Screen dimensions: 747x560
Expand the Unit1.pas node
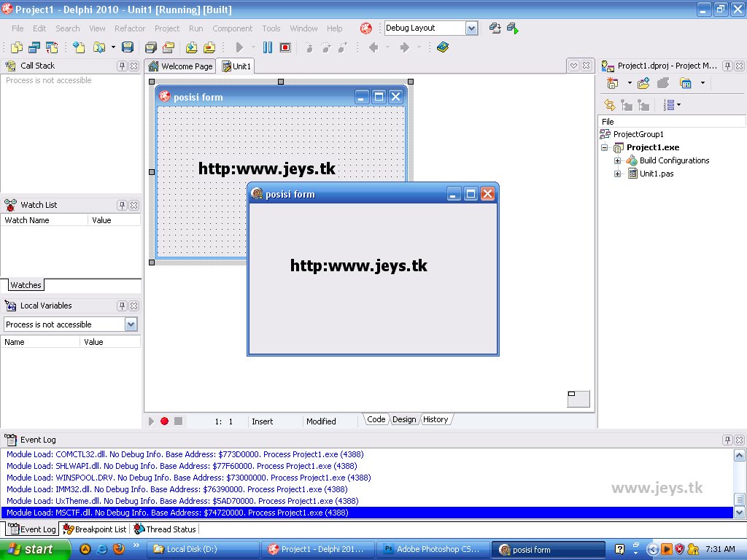(617, 174)
